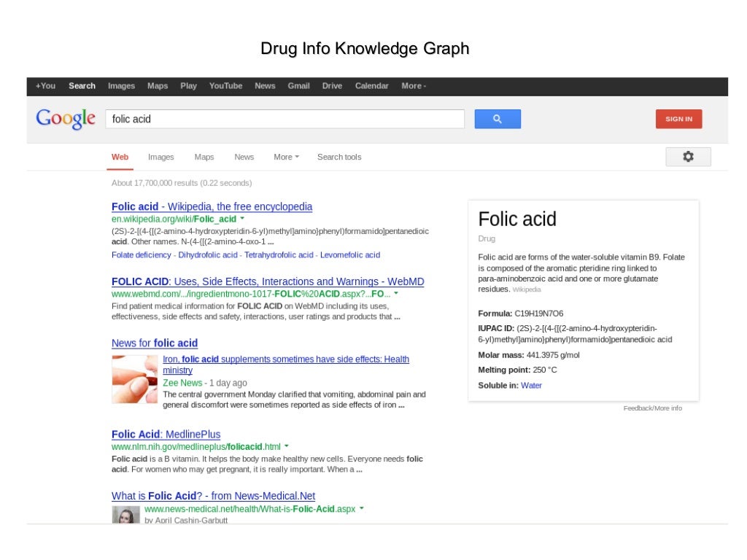Image resolution: width=747 pixels, height=560 pixels.
Task: Open Play from the top bar
Action: pos(188,86)
